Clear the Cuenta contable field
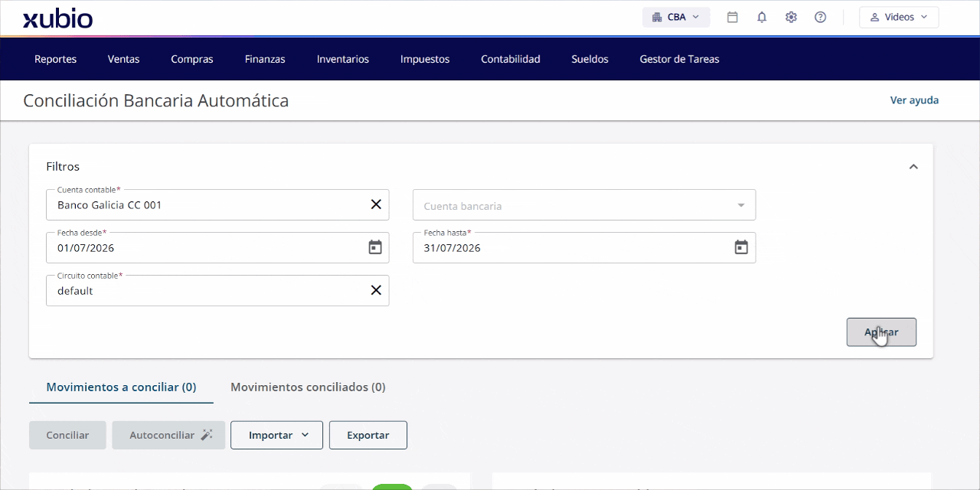980x490 pixels. click(376, 204)
